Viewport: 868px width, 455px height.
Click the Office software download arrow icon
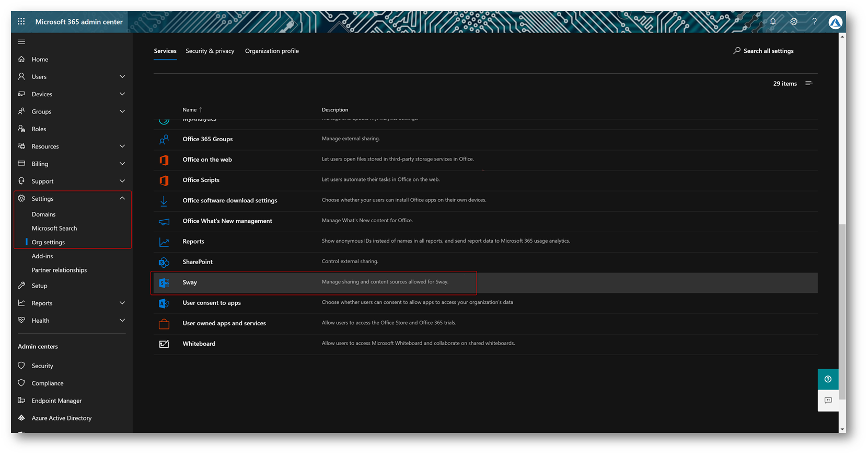(164, 200)
